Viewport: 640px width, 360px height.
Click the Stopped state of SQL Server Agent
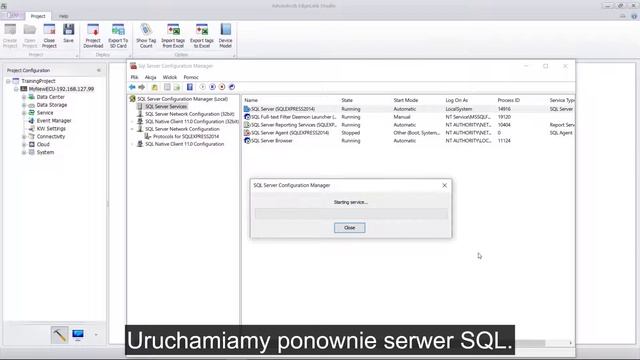[x=351, y=133]
